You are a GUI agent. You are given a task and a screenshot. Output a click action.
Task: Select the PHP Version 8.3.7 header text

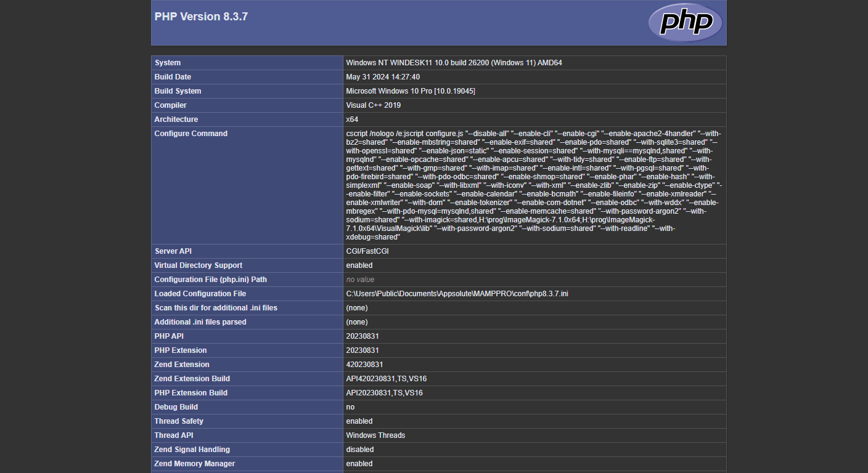pos(201,17)
